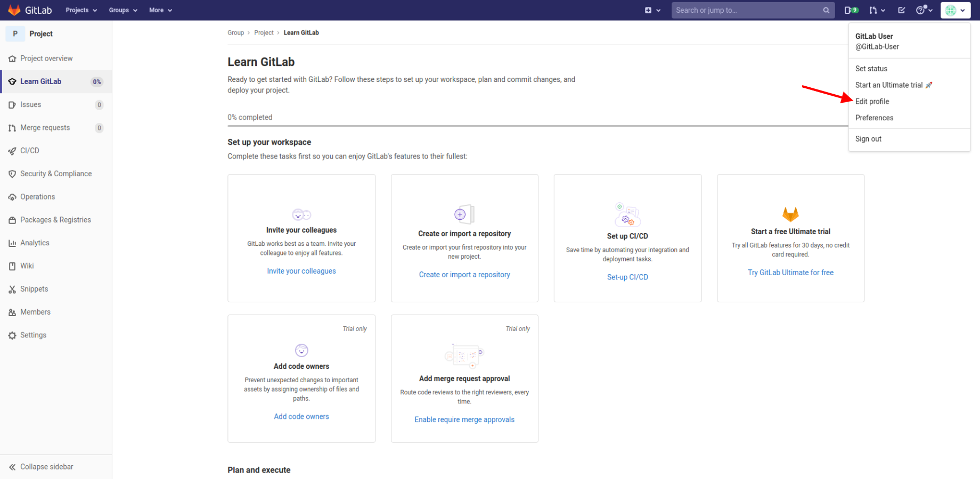Click Add code owners link
Image resolution: width=980 pixels, height=479 pixels.
[301, 417]
